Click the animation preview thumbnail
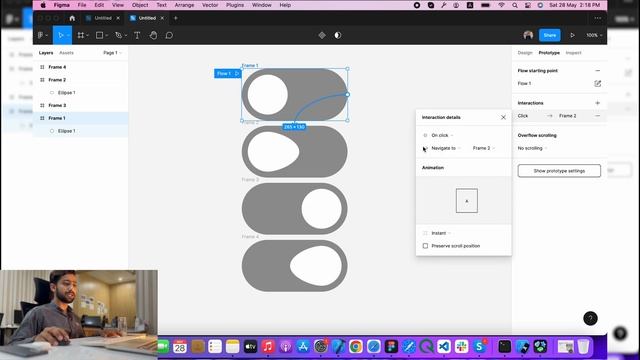 [x=467, y=200]
